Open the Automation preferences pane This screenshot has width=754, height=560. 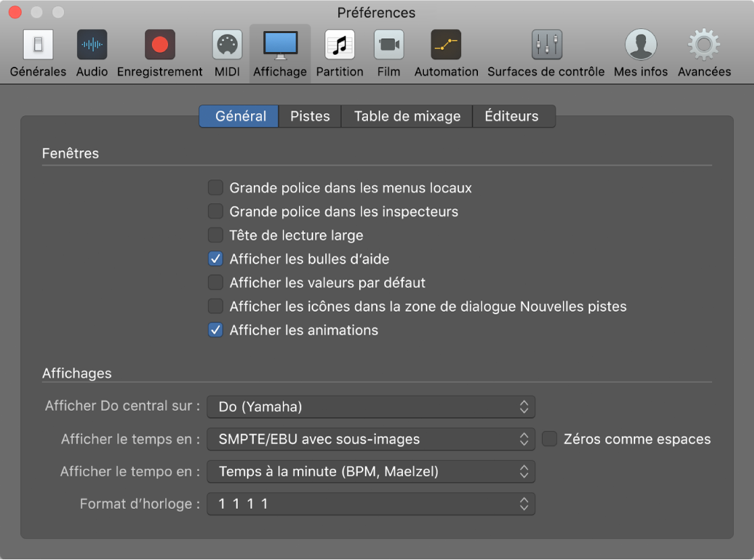446,54
